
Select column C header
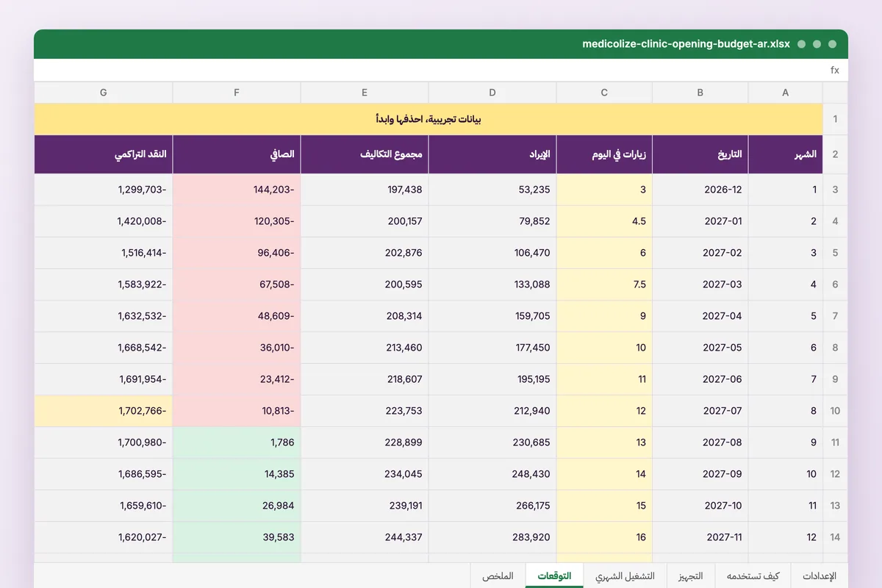tap(604, 93)
